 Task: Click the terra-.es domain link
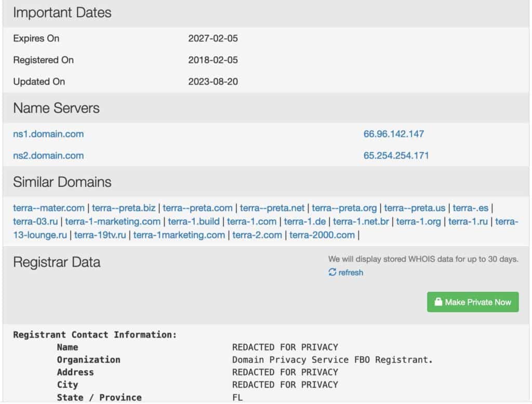(470, 208)
